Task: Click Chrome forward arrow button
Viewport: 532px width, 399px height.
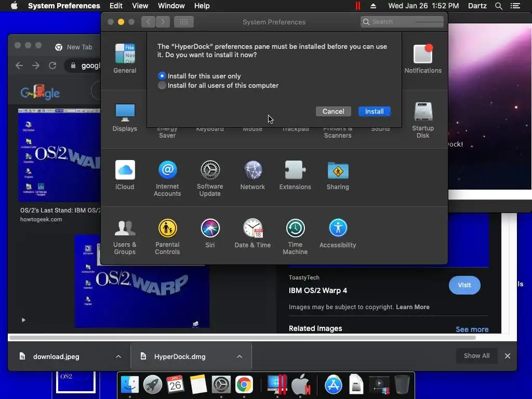Action: [x=36, y=65]
